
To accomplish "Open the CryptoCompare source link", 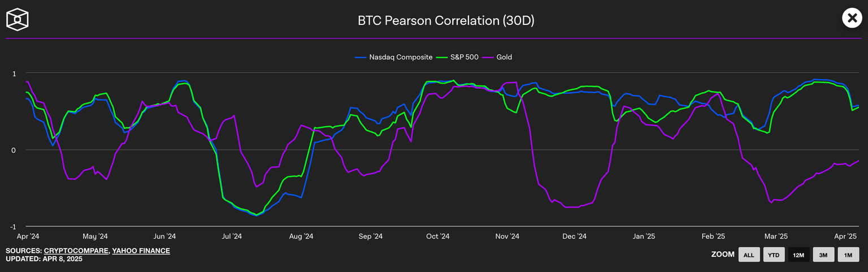I will coord(77,251).
